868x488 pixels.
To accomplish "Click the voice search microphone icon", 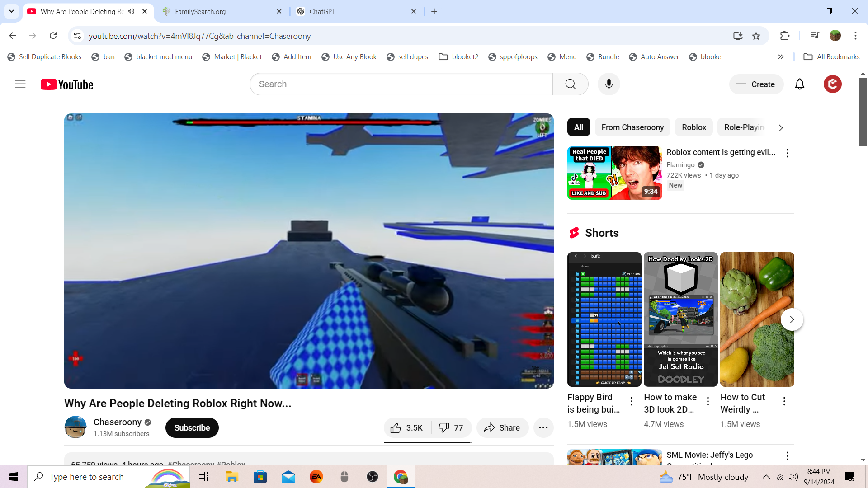I will [609, 84].
